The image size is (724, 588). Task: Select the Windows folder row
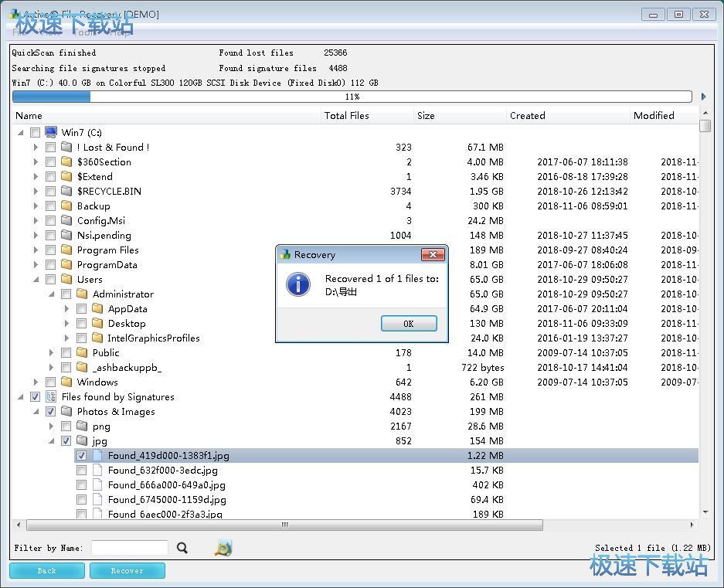(355, 382)
